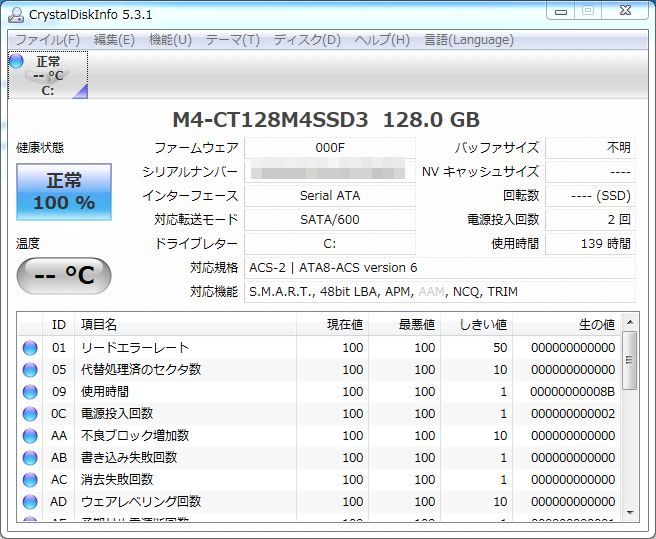Viewport: 656px width, 539px height.
Task: Click the rotation field showing ---- (SSD)
Action: tap(590, 195)
